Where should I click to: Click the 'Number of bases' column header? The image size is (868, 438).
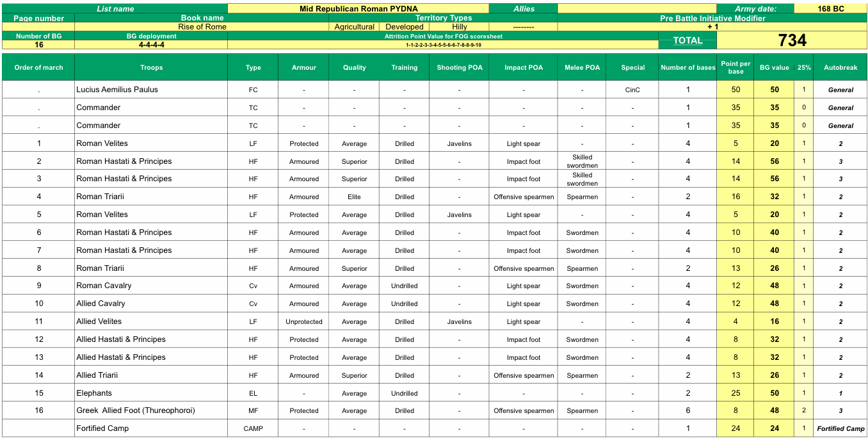[688, 67]
